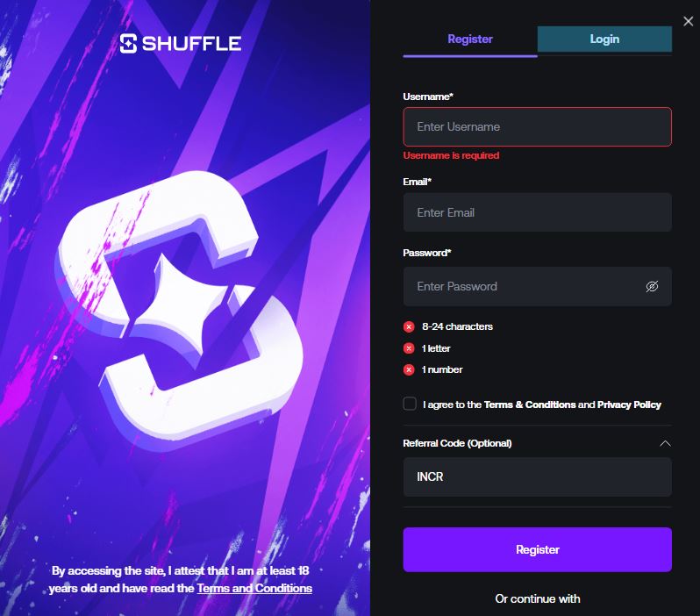
Task: Toggle password visibility eye icon
Action: coord(652,286)
